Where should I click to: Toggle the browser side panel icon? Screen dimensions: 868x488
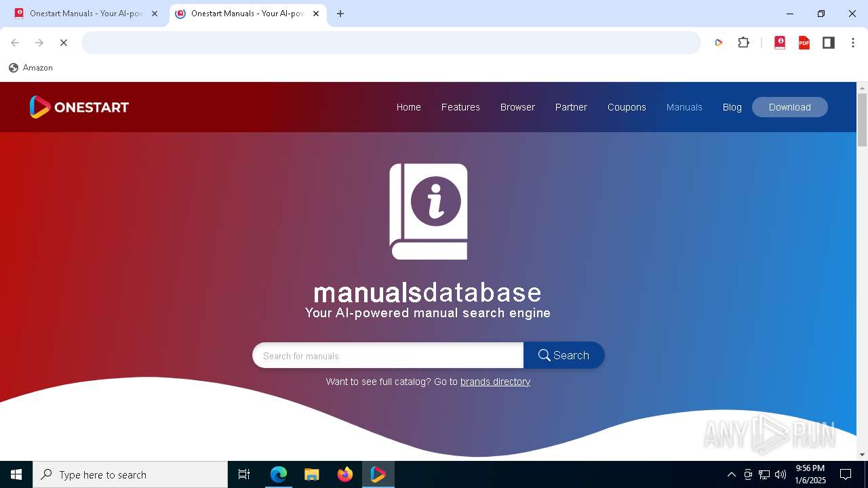829,43
